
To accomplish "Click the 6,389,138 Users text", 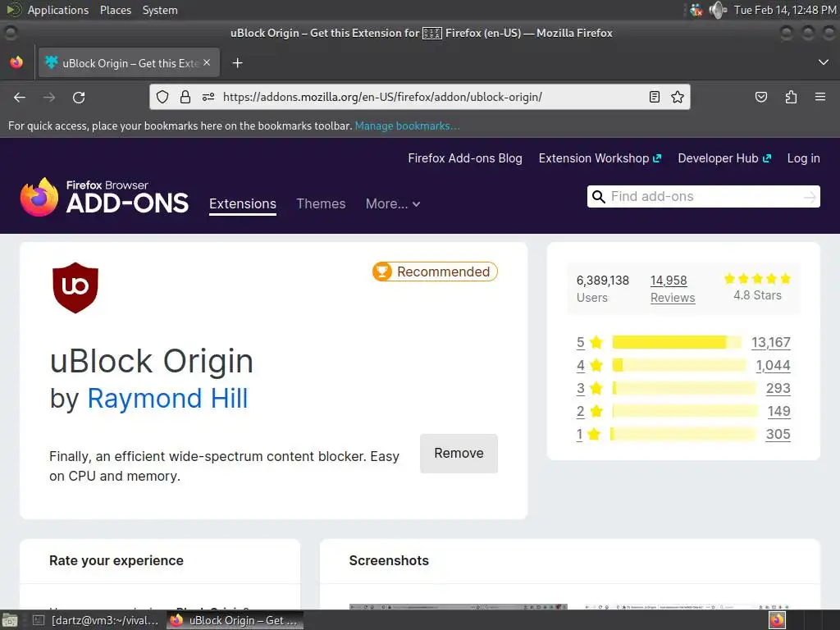I will point(603,289).
